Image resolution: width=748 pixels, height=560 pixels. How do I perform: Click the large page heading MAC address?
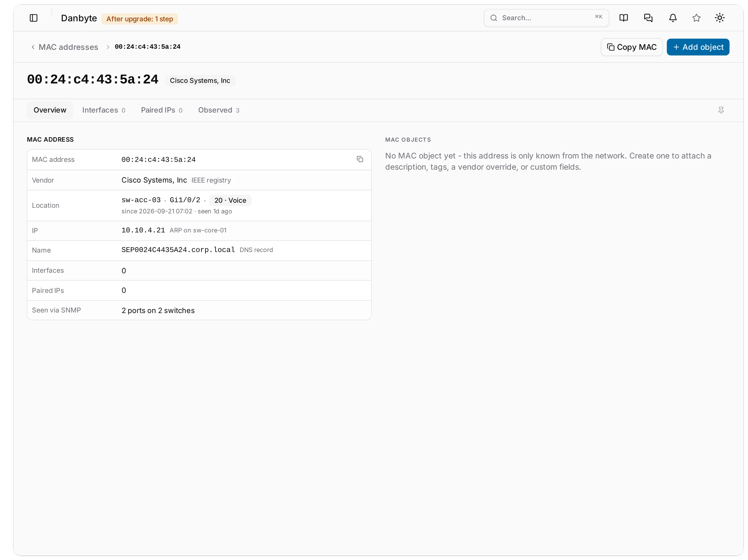click(93, 80)
